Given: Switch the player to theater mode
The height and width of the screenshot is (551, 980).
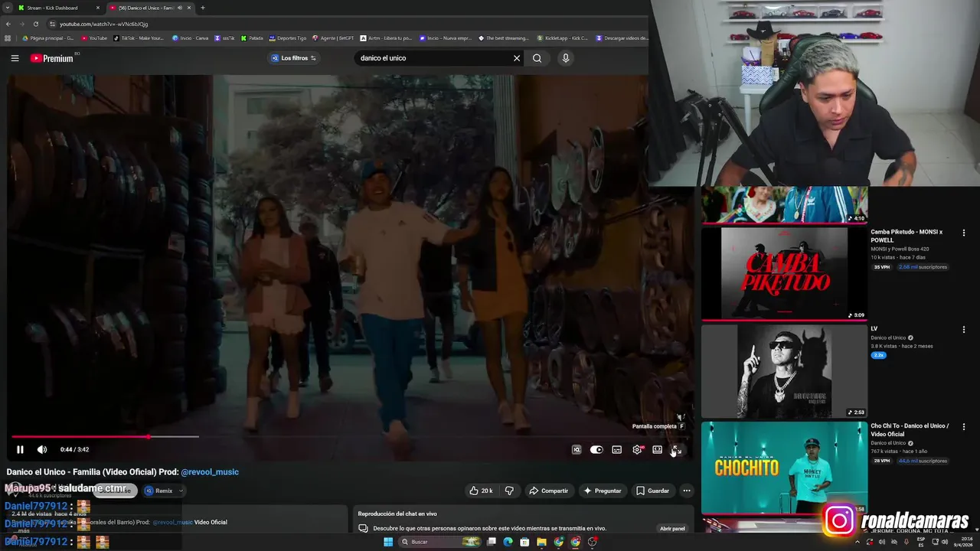Looking at the screenshot, I should 657,450.
